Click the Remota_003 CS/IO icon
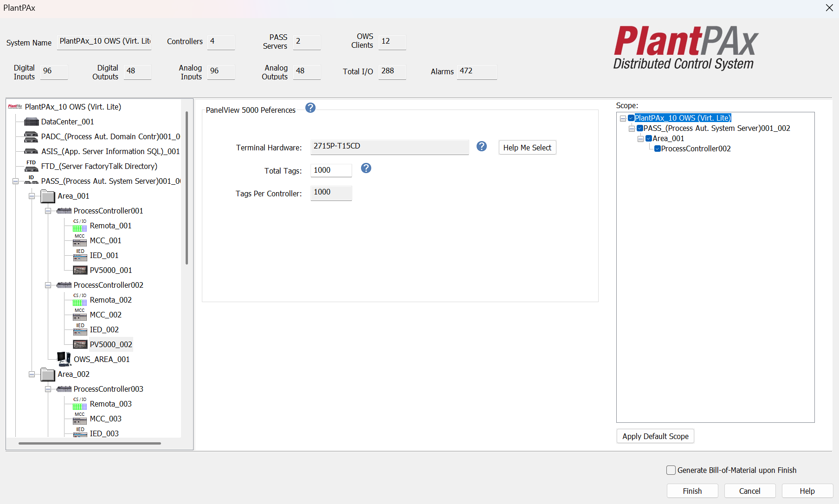Screen dimensions: 839x504 pos(80,404)
